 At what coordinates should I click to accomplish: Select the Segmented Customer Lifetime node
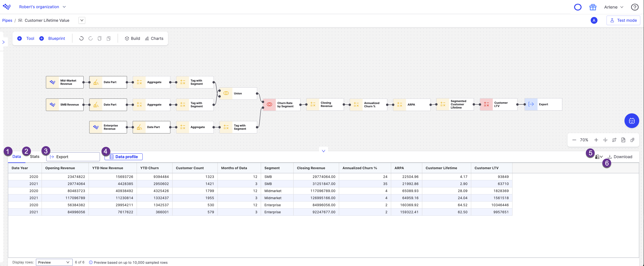[455, 104]
